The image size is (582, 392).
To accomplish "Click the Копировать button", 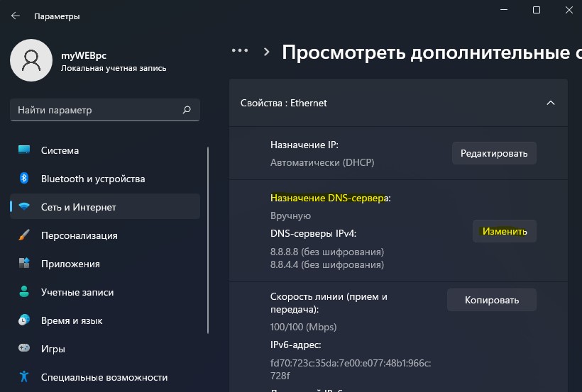I will 492,300.
